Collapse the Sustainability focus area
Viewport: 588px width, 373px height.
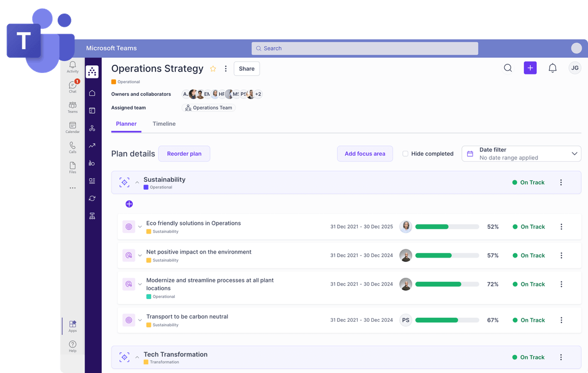[136, 182]
